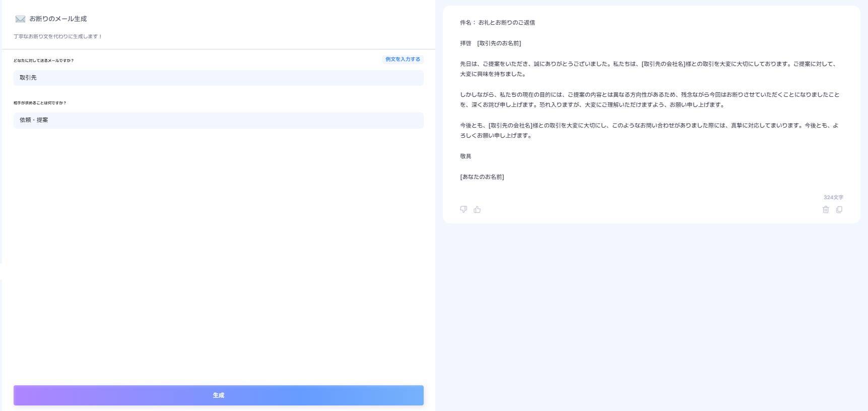Copy the generated email using copy icon
The width and height of the screenshot is (868, 411).
point(839,209)
